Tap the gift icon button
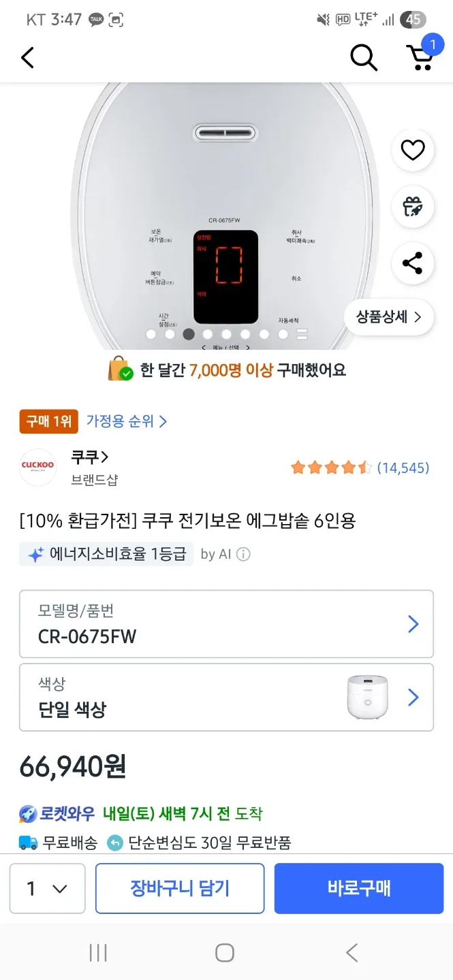The height and width of the screenshot is (980, 453). 413,206
